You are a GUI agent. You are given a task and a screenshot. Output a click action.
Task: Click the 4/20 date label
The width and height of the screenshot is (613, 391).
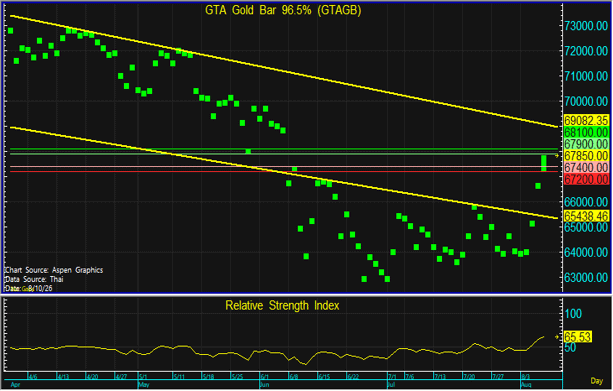coord(92,377)
